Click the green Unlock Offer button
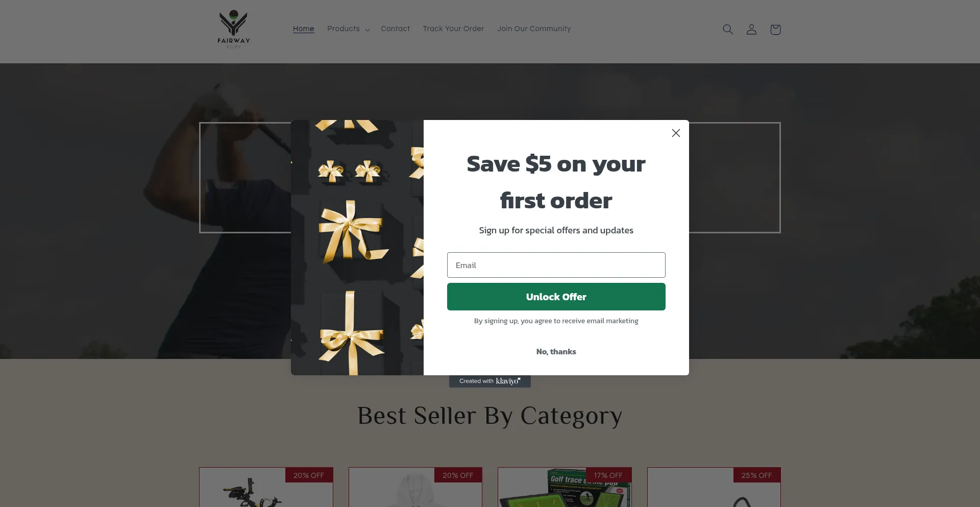The width and height of the screenshot is (980, 507). [x=556, y=297]
